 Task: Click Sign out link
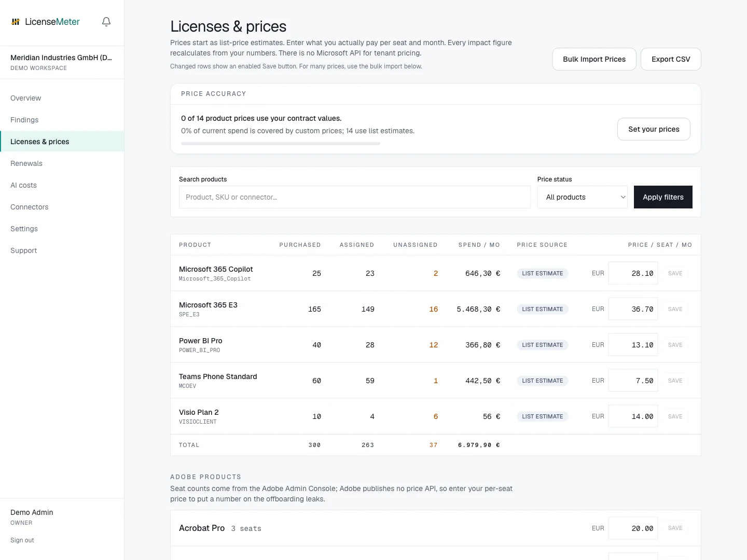pos(22,540)
